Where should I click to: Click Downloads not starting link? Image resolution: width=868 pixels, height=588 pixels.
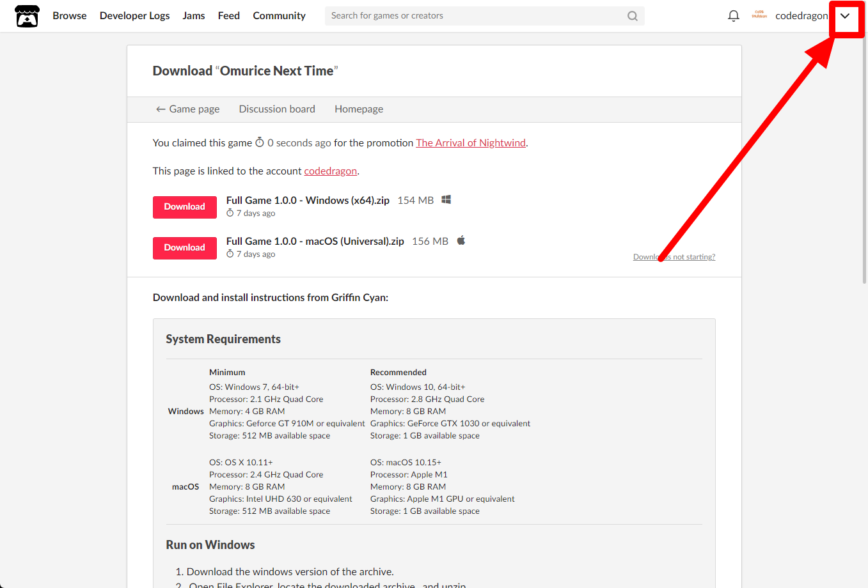tap(674, 257)
